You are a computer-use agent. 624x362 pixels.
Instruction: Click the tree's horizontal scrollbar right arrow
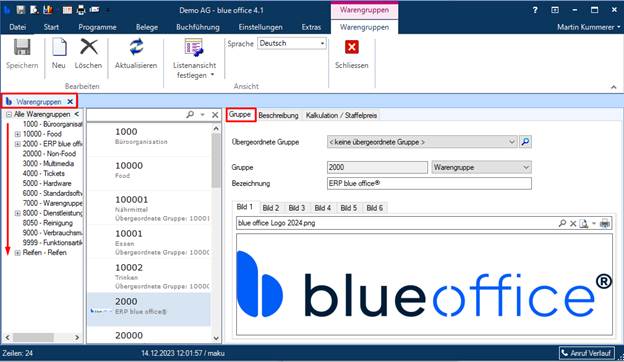coord(77,337)
